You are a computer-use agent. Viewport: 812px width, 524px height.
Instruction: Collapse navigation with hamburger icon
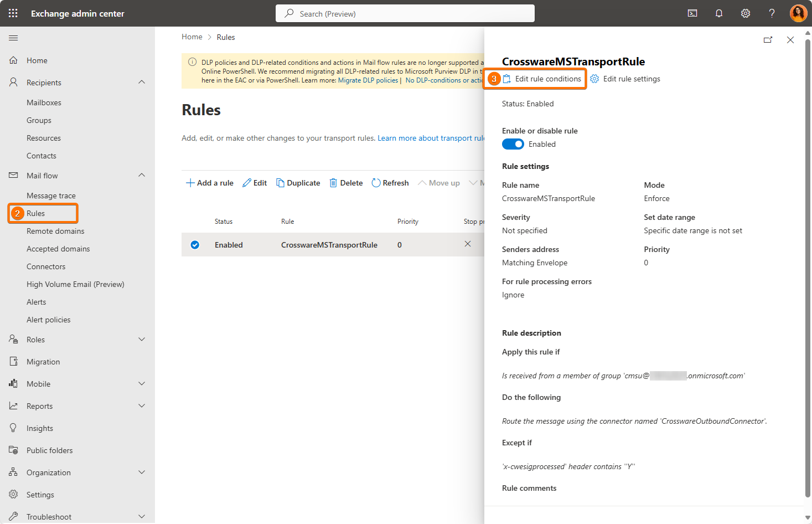tap(13, 38)
